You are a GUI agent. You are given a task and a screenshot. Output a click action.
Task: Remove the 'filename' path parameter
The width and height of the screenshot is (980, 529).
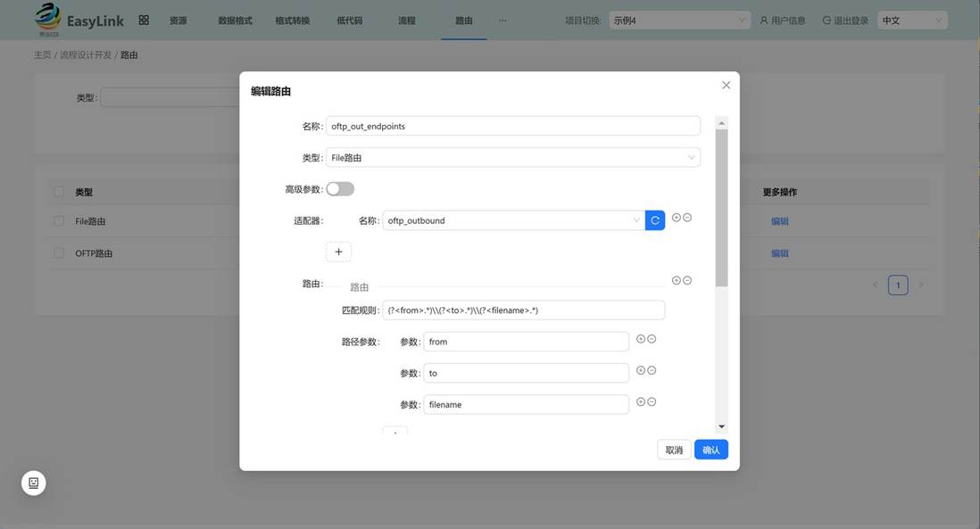click(x=652, y=401)
